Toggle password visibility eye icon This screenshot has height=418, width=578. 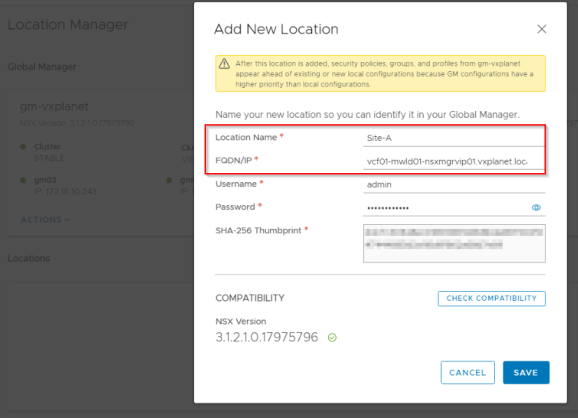point(536,208)
